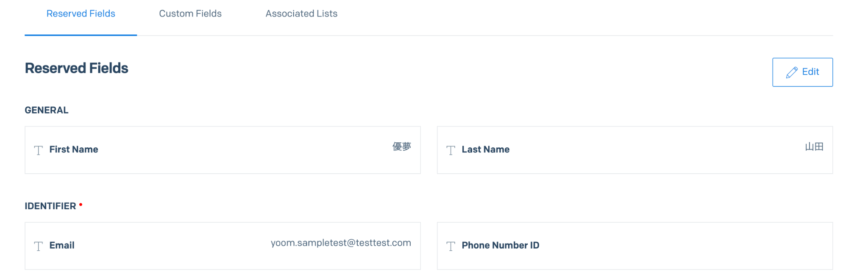
Task: Click the text-type icon beside Last Name
Action: pos(451,150)
